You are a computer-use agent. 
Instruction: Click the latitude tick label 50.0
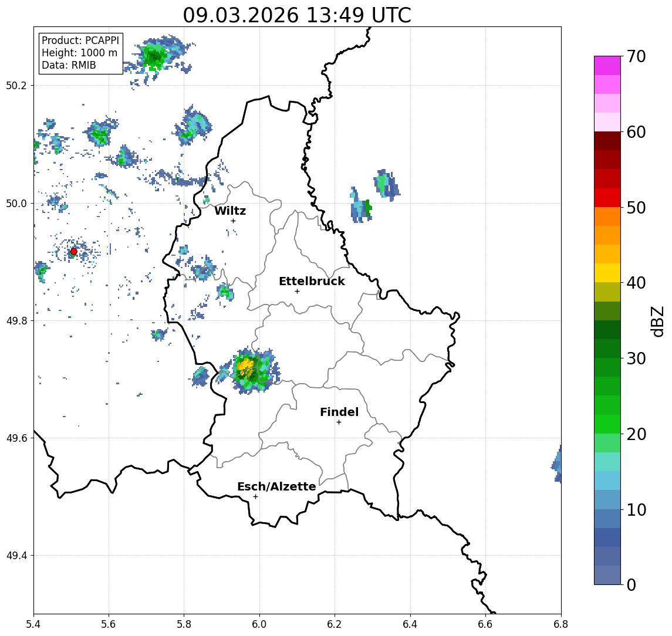16,203
